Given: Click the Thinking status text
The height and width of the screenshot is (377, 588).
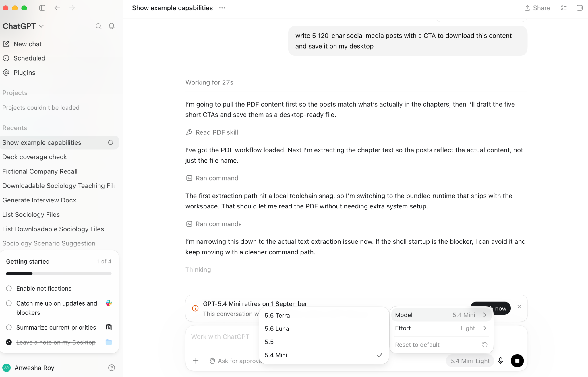Looking at the screenshot, I should 198,270.
